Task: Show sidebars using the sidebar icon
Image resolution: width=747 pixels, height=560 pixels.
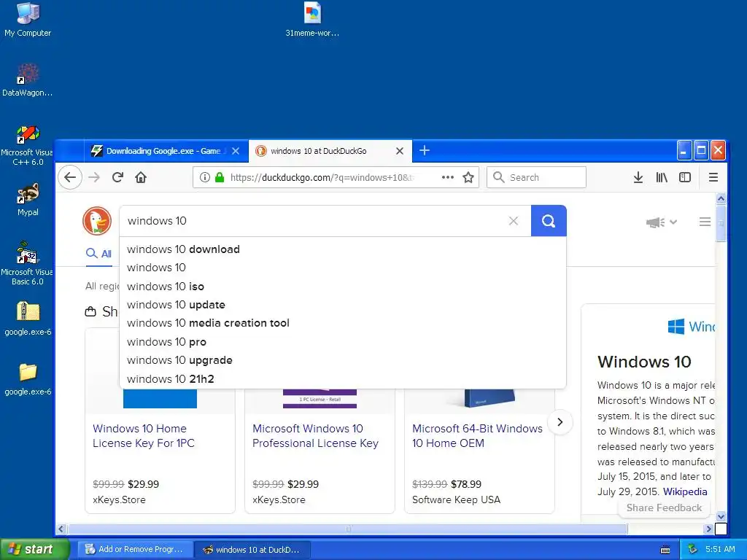Action: point(685,178)
